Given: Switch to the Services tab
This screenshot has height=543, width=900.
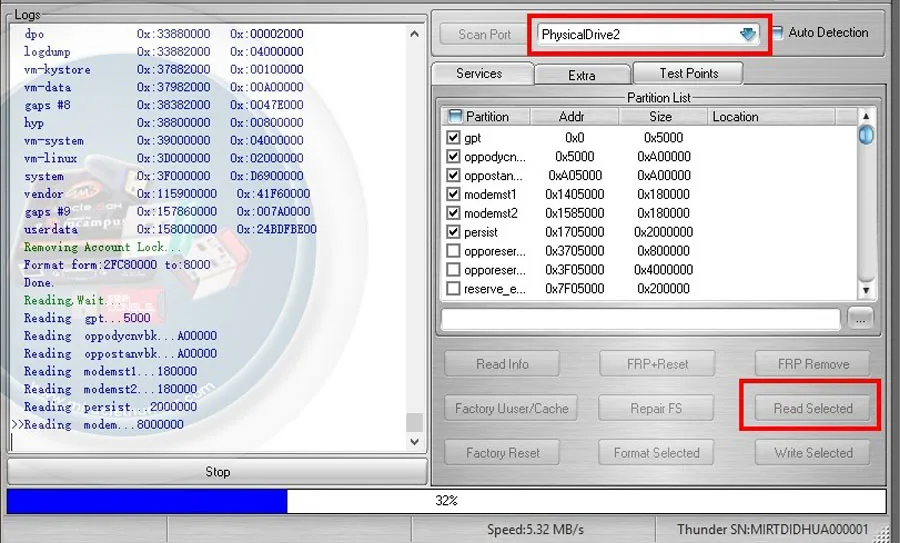Looking at the screenshot, I should 482,73.
